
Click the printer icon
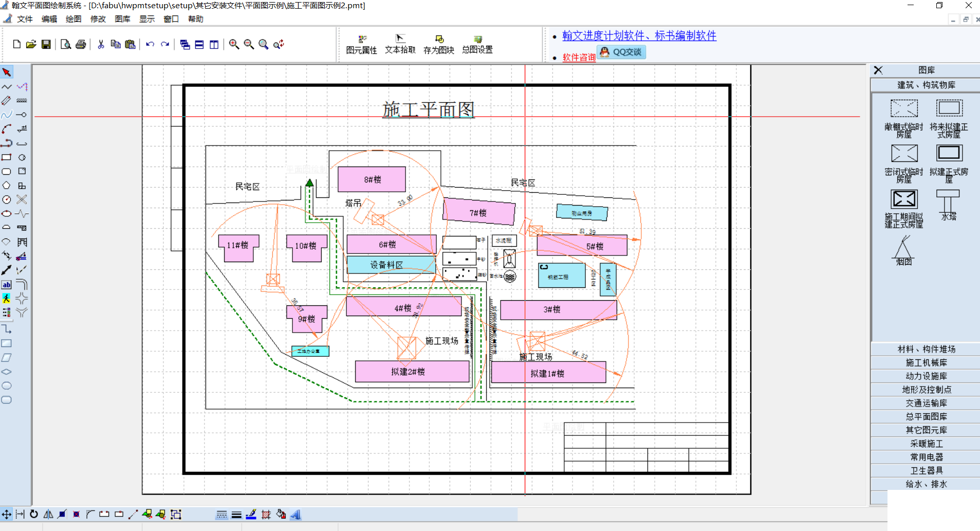click(x=81, y=44)
